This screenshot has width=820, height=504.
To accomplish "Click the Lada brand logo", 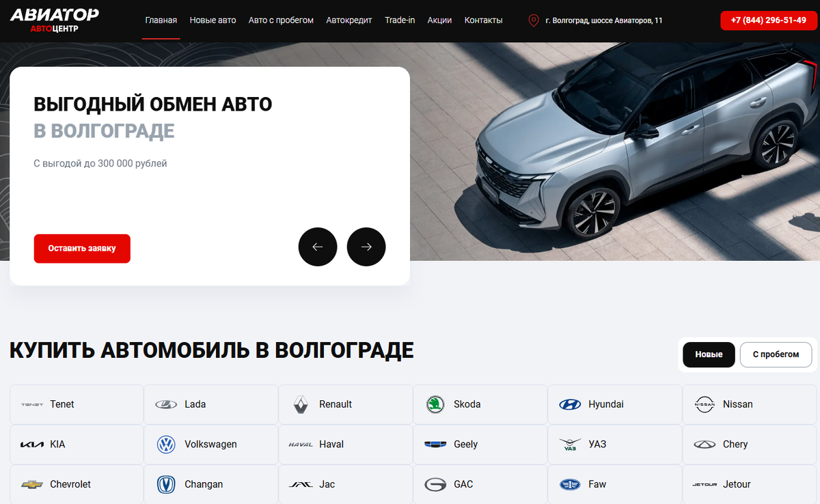I will 165,404.
